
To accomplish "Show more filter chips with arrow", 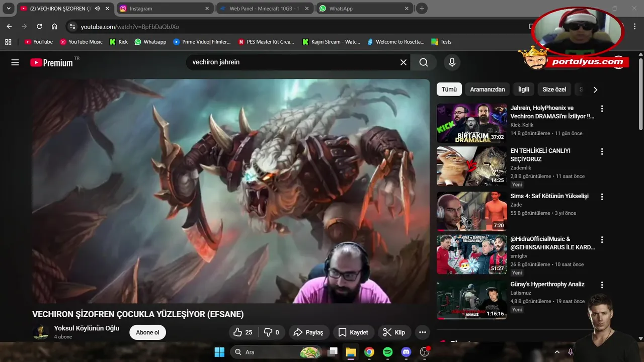I will click(x=595, y=89).
